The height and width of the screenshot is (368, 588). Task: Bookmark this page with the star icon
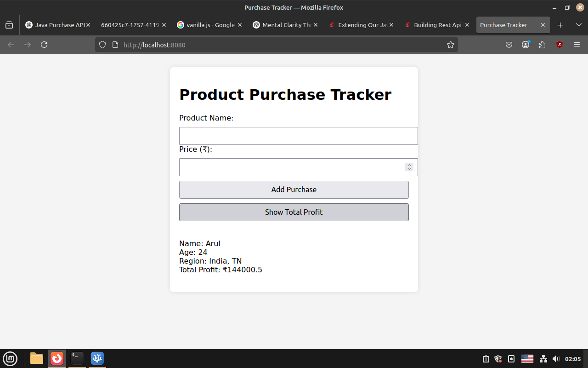tap(450, 45)
